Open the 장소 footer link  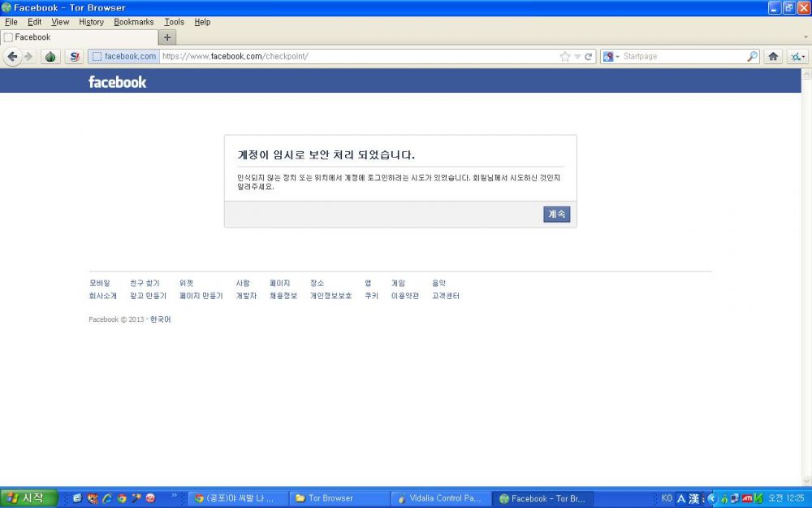coord(317,283)
